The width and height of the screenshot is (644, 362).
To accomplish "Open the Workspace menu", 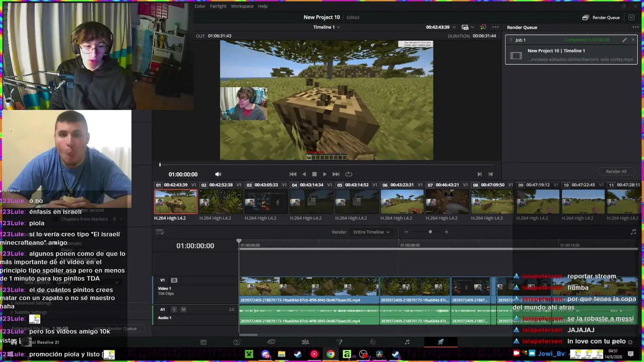I will pos(242,6).
